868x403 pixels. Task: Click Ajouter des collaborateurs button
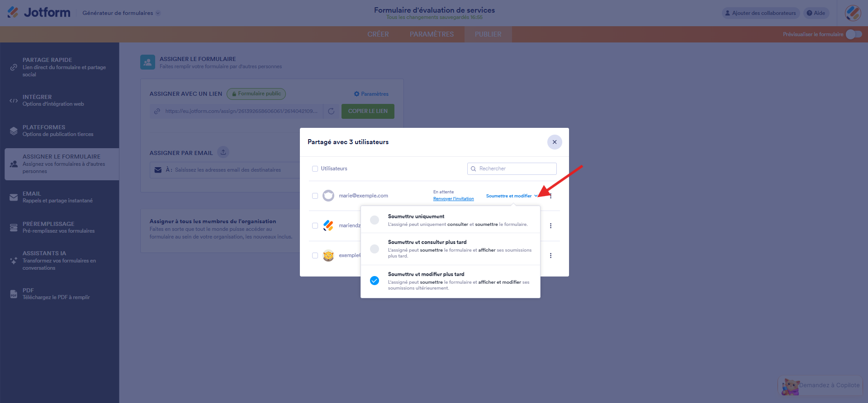(x=761, y=13)
